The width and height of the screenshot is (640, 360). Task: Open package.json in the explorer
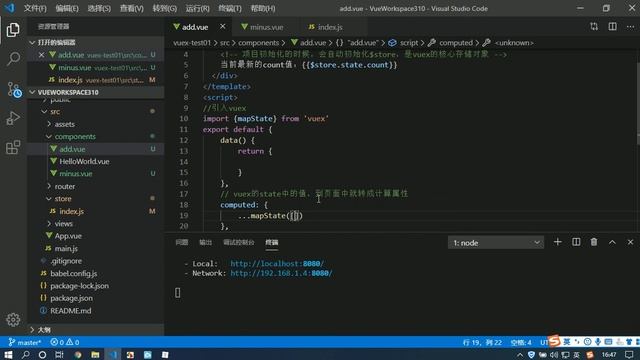pyautogui.click(x=71, y=298)
